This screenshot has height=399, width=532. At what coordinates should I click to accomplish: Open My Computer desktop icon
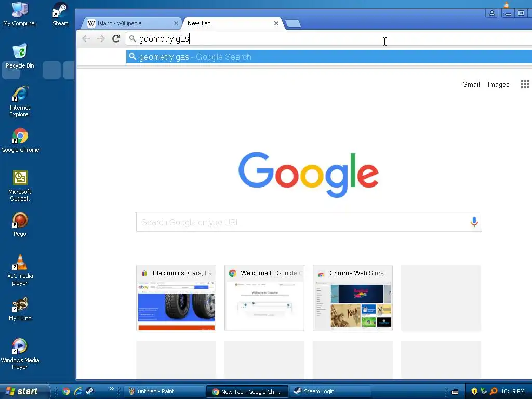(20, 14)
